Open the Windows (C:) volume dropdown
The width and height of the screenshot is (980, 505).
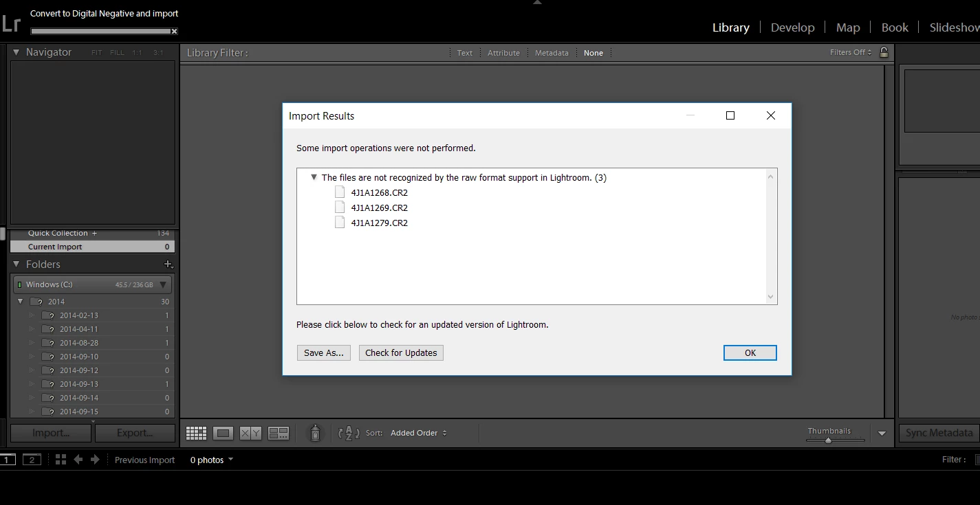point(163,284)
